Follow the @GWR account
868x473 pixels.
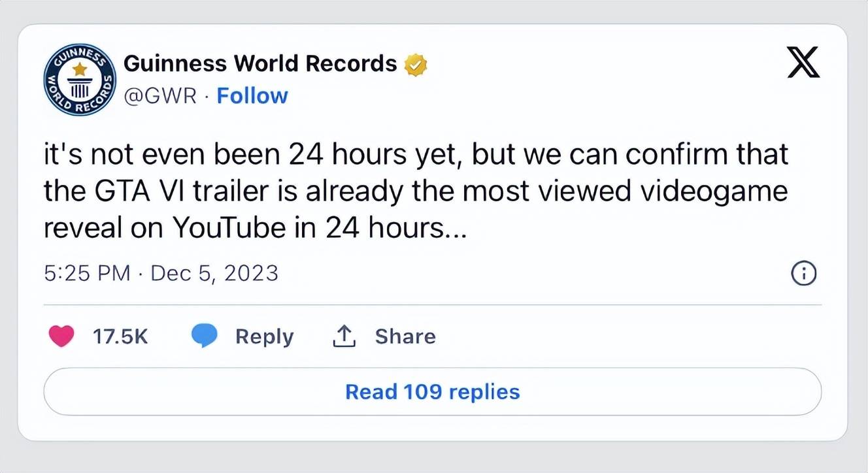click(252, 95)
